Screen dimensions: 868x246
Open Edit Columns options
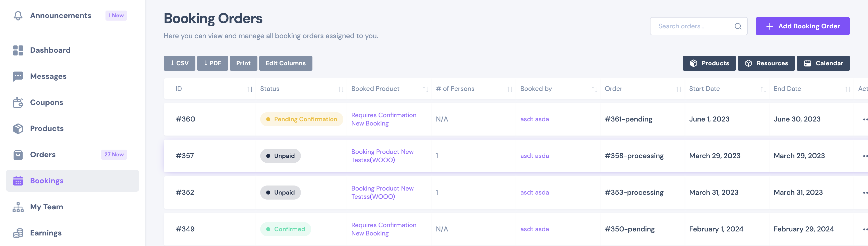click(285, 63)
